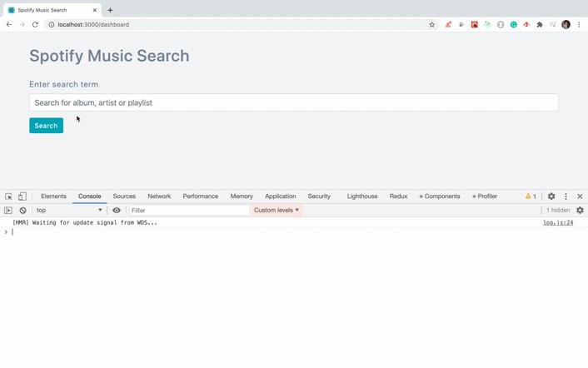Viewport: 588px width, 368px height.
Task: Click the localhost:3000/dashboard address bar
Action: click(x=240, y=25)
